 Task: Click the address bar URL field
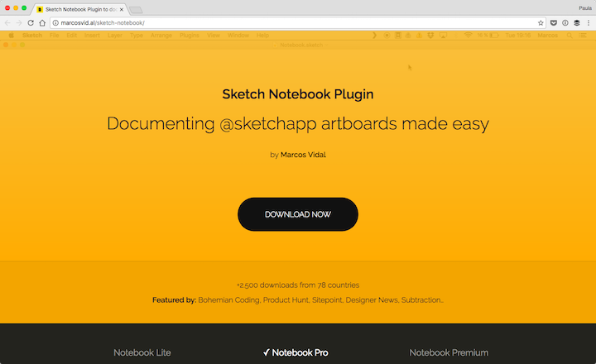point(296,23)
